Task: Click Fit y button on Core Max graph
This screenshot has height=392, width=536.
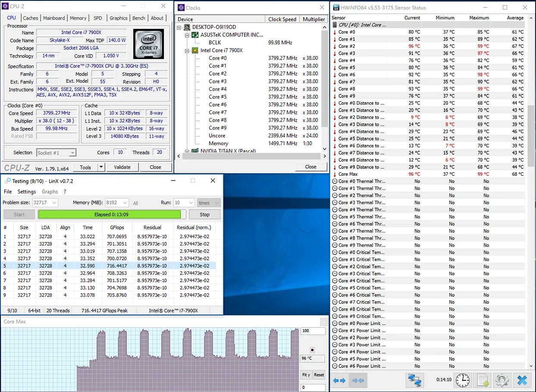Action: click(x=306, y=375)
